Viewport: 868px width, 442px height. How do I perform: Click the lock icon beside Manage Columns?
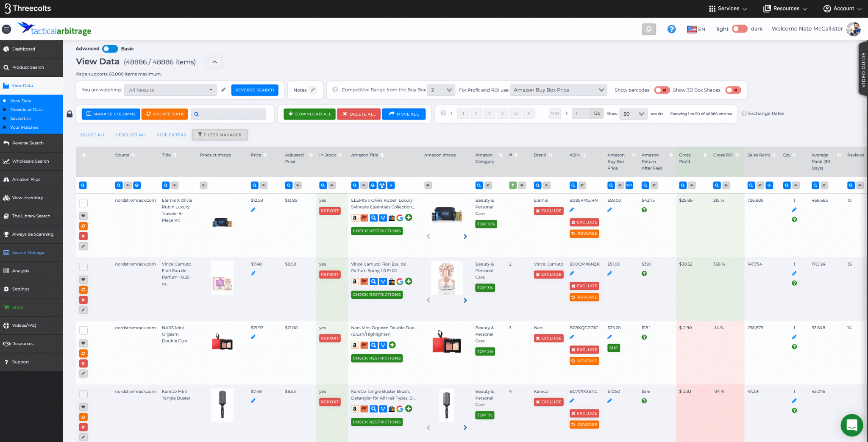tap(70, 114)
